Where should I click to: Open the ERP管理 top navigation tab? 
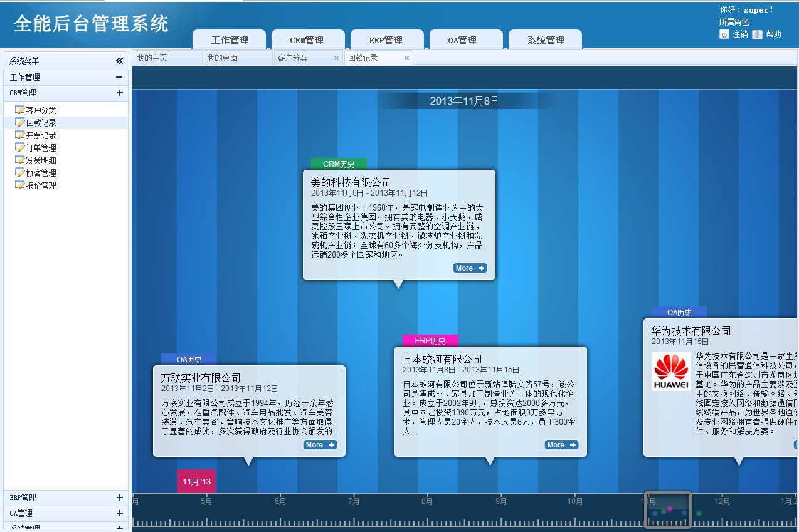coord(387,39)
